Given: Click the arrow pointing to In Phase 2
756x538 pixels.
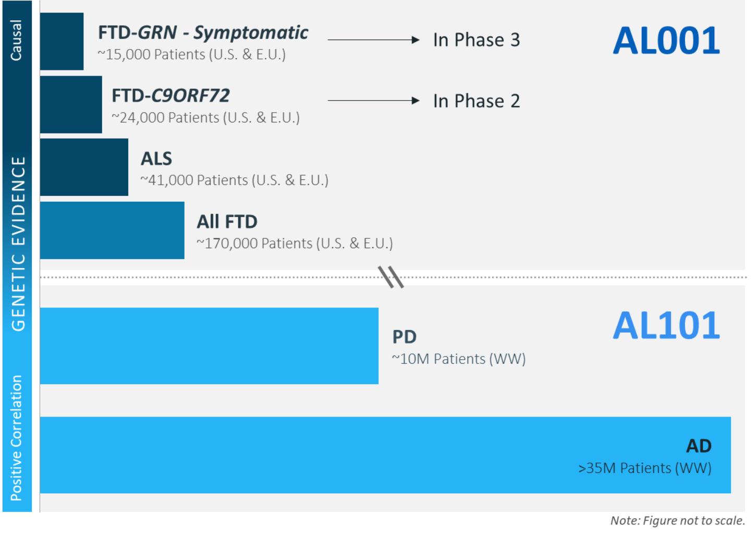Looking at the screenshot, I should coord(373,101).
